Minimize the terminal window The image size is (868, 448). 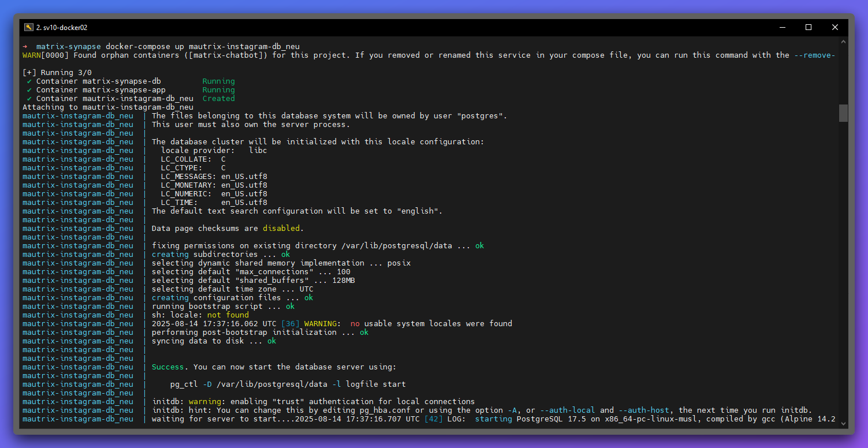tap(782, 27)
